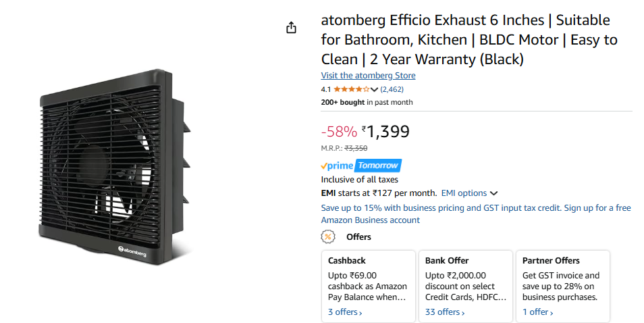Click the atomberg logo on the fan
Screen dimensions: 644x323
(x=132, y=251)
